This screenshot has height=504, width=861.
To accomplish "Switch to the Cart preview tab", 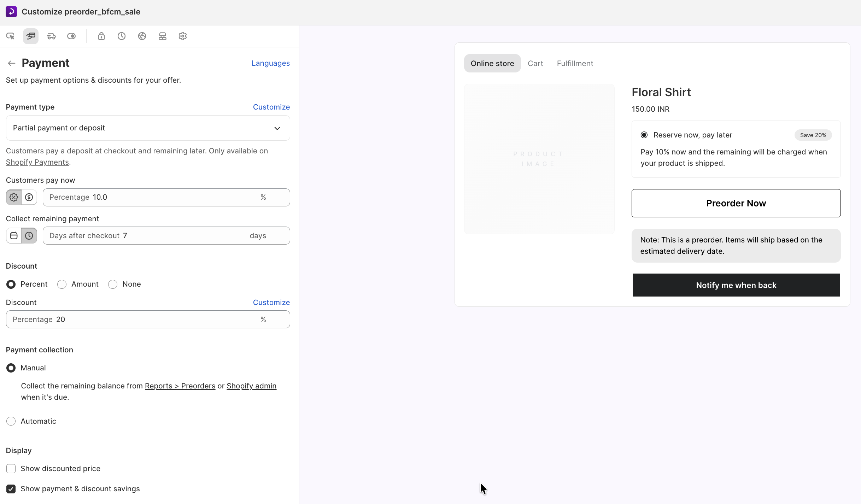I will tap(535, 64).
